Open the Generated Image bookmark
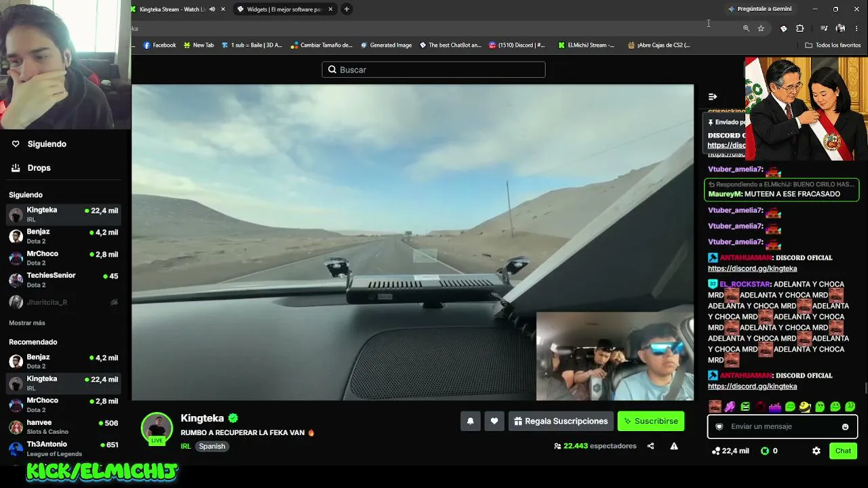Viewport: 868px width, 488px height. pyautogui.click(x=386, y=45)
